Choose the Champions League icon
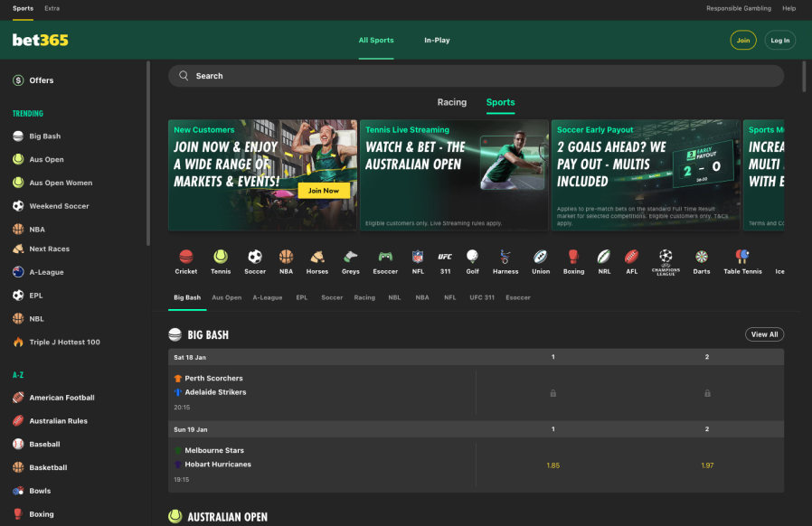 [x=666, y=262]
